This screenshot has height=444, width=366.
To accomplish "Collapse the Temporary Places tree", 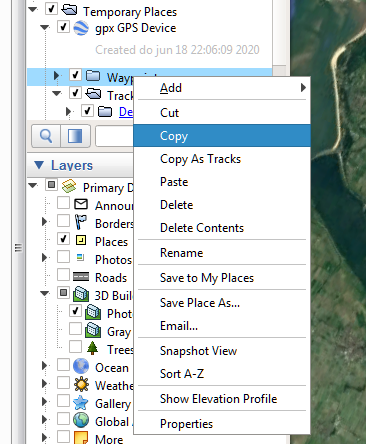I will 33,9.
